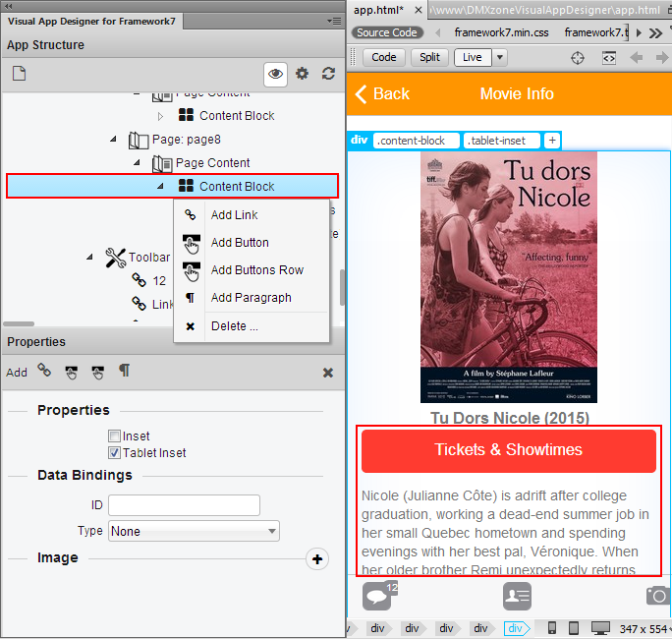Collapse the Toolbar tree node
672x639 pixels.
coord(89,257)
